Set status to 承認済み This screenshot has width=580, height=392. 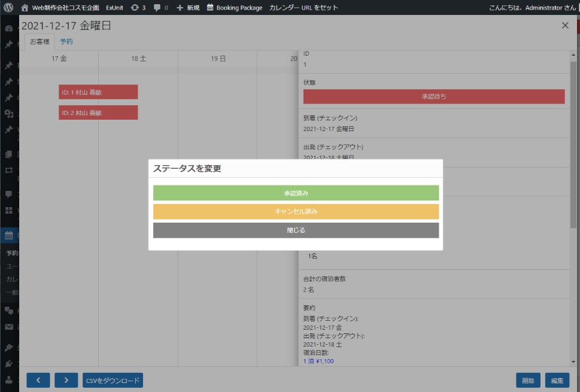click(296, 193)
